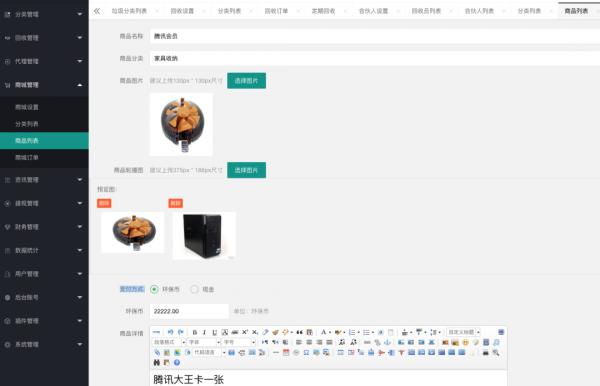Click 选择图片 button next to 商品轮播图
The image size is (600, 386).
coord(246,170)
